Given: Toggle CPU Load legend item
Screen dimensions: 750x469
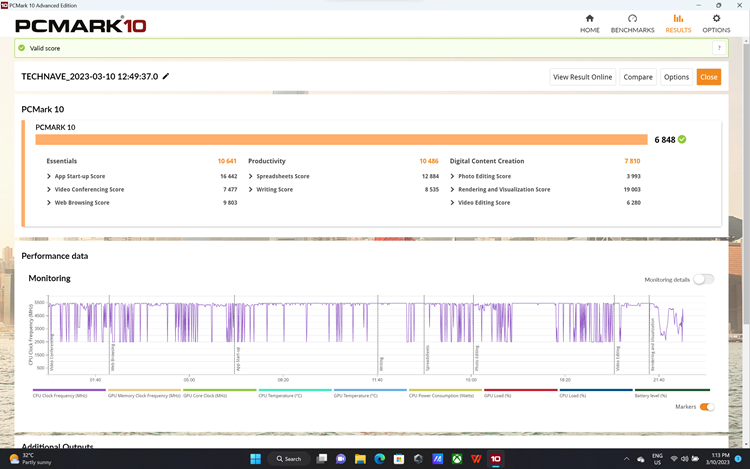Looking at the screenshot, I should pyautogui.click(x=596, y=393).
